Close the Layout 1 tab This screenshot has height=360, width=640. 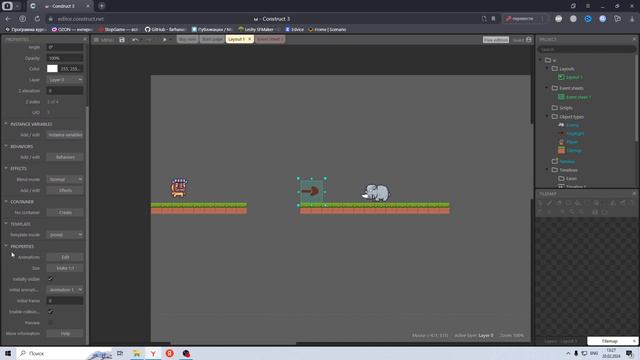250,39
